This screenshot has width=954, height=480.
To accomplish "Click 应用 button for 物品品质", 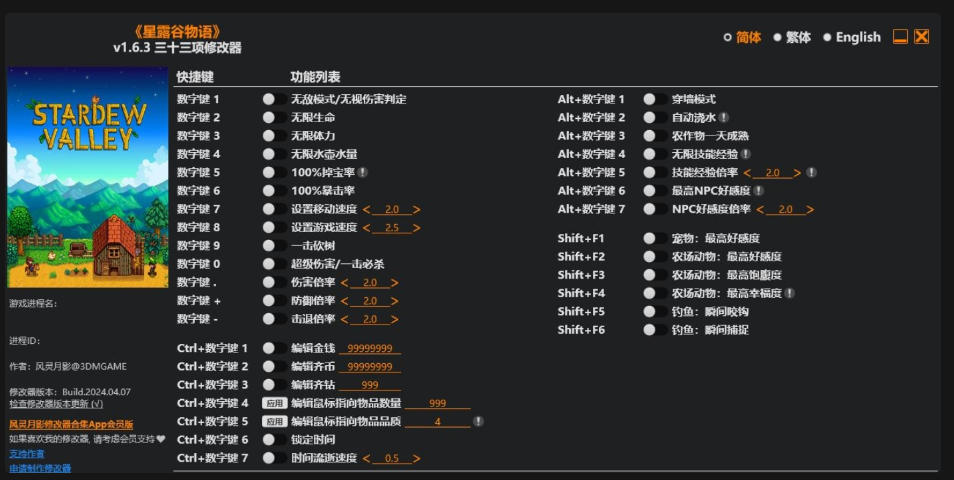I will pos(274,421).
